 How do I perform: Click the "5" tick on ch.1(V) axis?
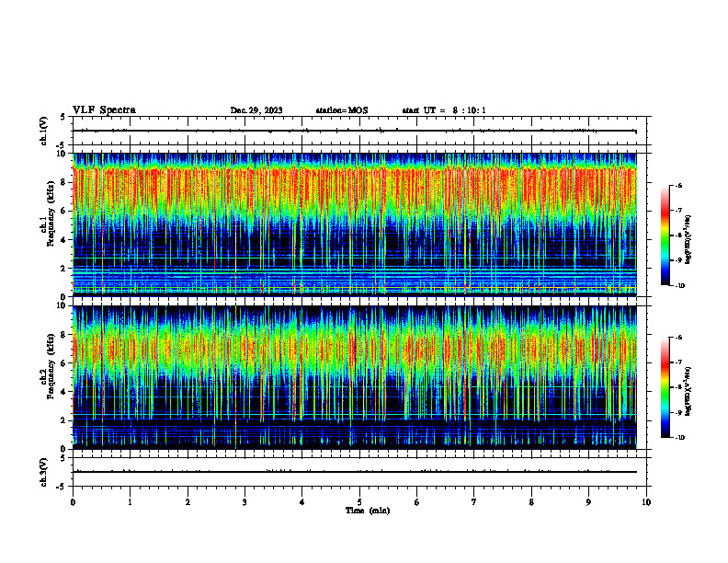[63, 117]
